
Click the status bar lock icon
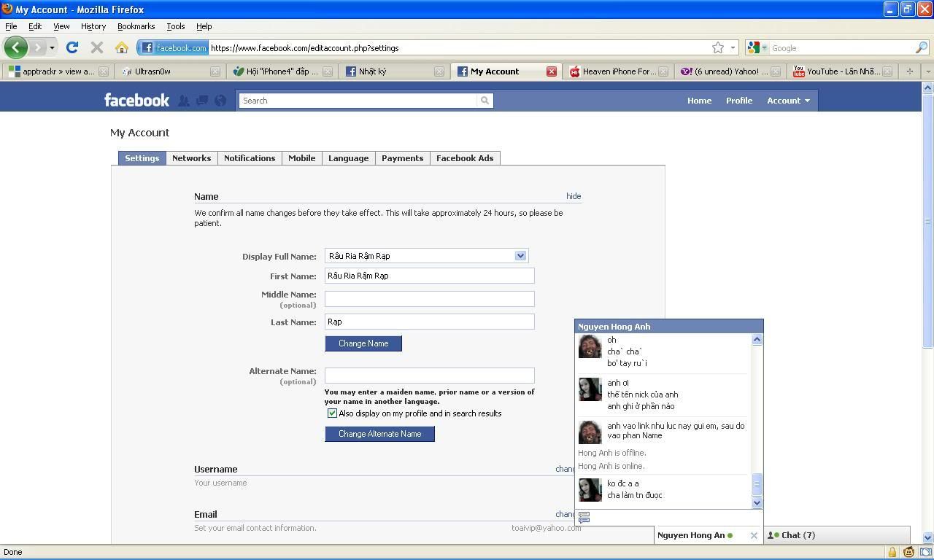click(892, 552)
